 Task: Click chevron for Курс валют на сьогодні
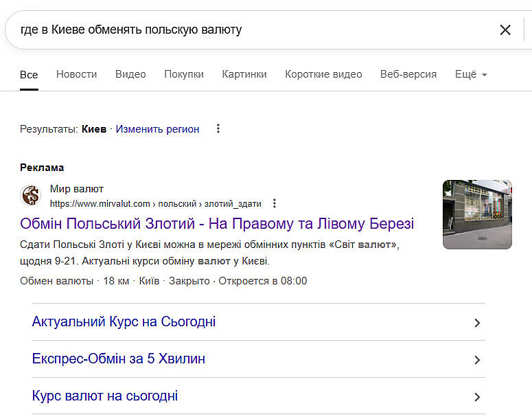point(477,397)
